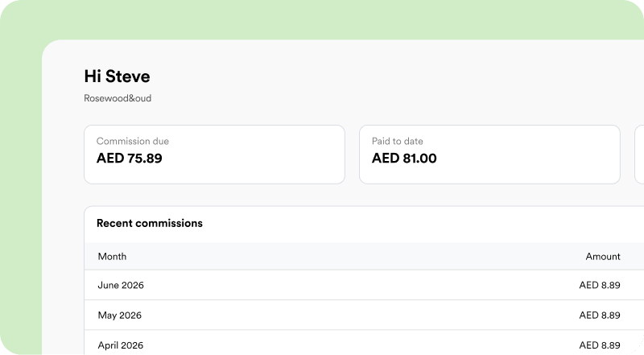Click the June 2026 month text
The image size is (644, 355).
point(121,285)
